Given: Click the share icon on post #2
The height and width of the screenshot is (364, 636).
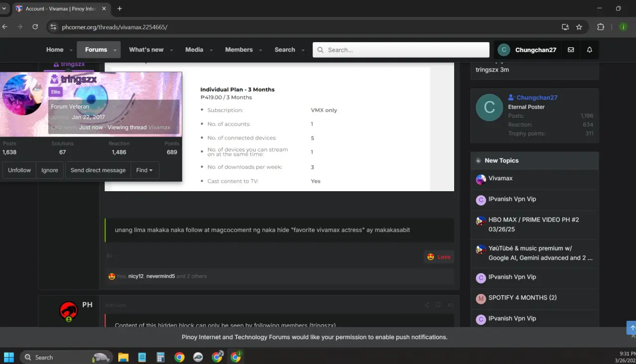Looking at the screenshot, I should (x=427, y=305).
